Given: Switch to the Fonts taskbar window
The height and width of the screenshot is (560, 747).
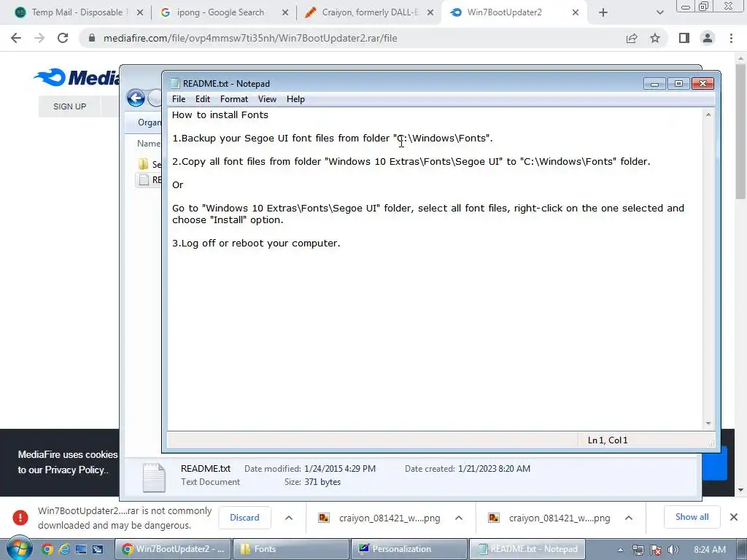Looking at the screenshot, I should click(291, 549).
